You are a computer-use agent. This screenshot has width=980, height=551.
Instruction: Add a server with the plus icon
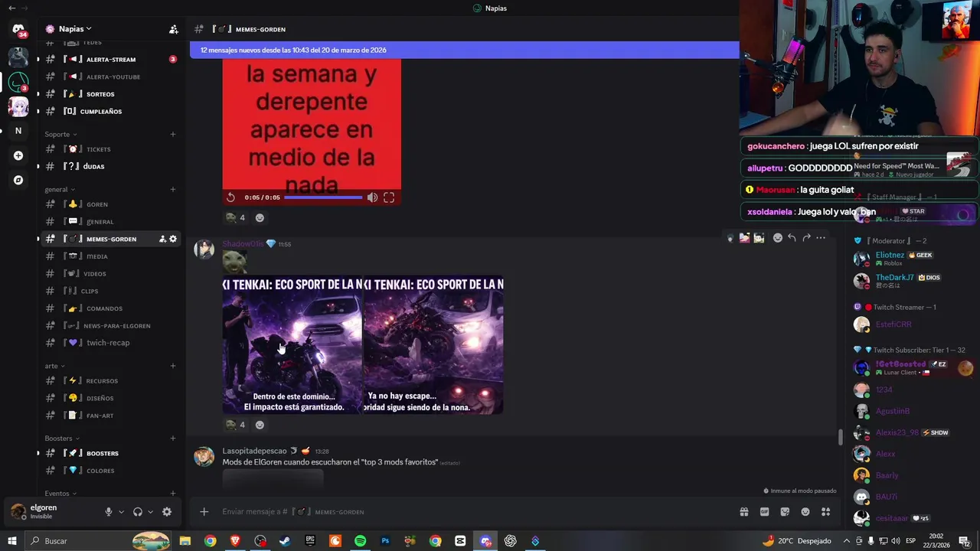pos(18,155)
